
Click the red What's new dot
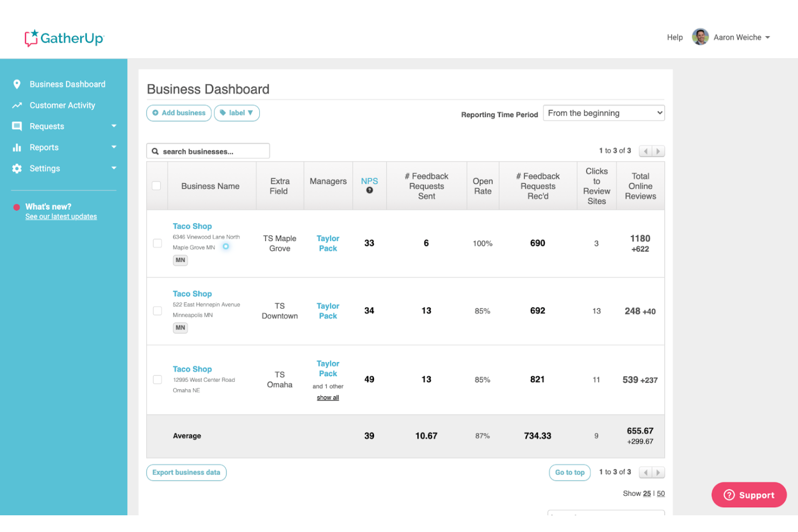click(x=17, y=207)
